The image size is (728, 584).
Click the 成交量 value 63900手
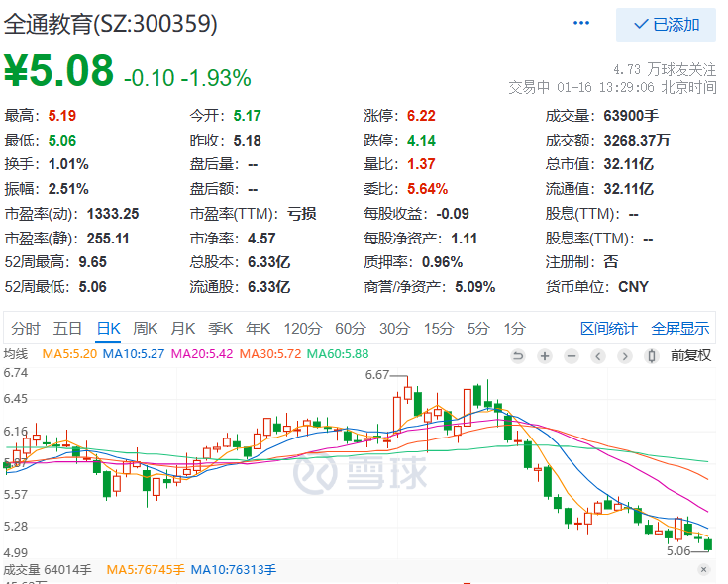coord(631,116)
